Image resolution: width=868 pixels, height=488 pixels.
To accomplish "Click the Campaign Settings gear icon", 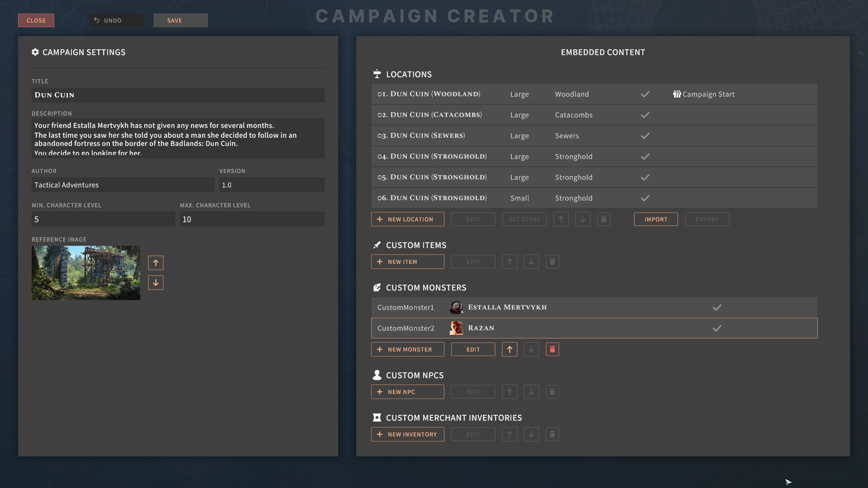I will [x=35, y=52].
